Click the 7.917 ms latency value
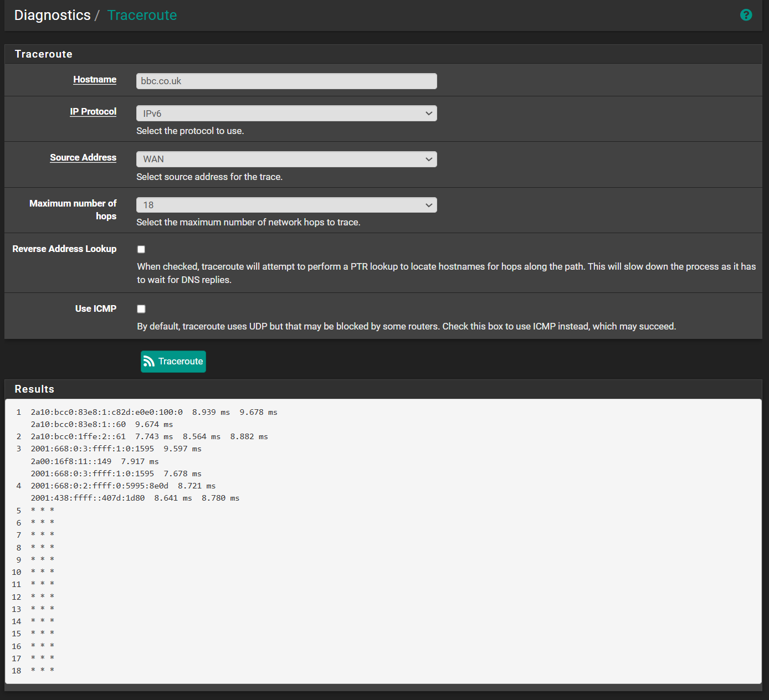The height and width of the screenshot is (700, 769). (x=140, y=461)
